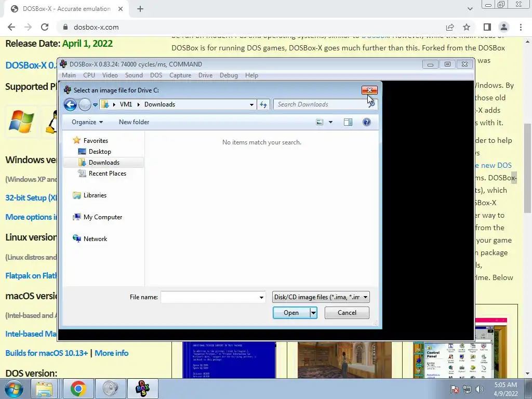Click DOSBox-X icon in taskbar
Screen dimensions: 532x399
click(x=142, y=389)
